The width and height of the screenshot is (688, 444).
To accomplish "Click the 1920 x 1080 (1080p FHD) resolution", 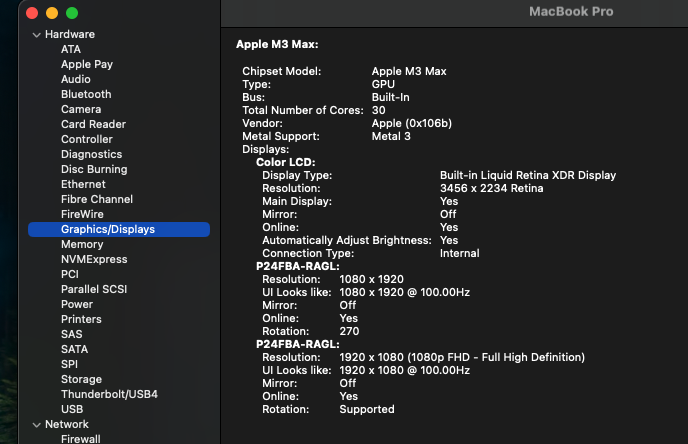I will 462,357.
